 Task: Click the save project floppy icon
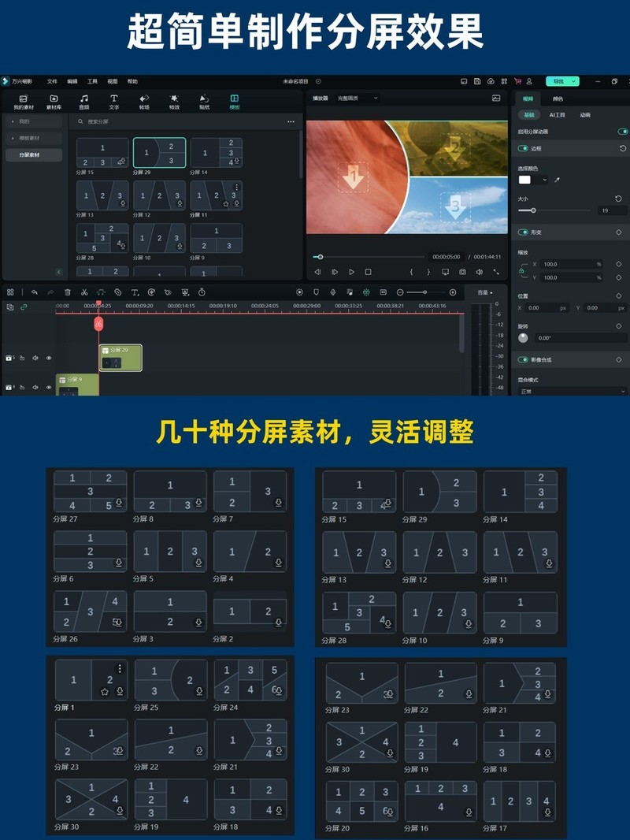point(477,81)
